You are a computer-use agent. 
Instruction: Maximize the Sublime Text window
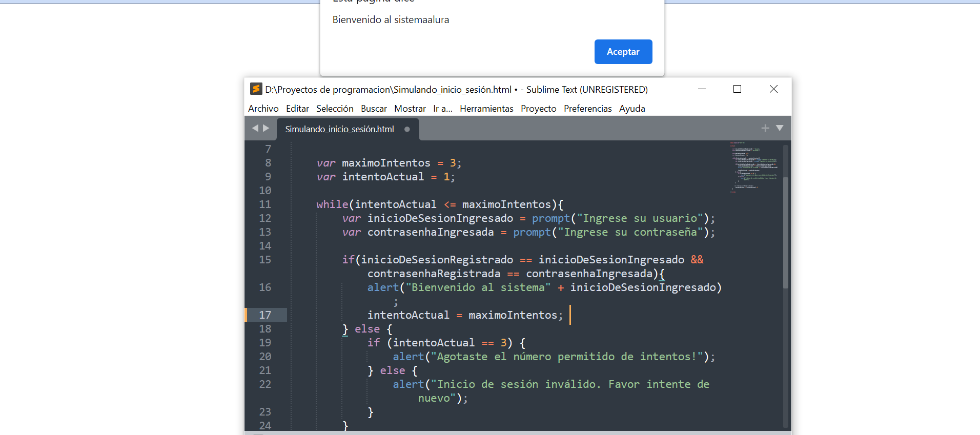tap(737, 89)
